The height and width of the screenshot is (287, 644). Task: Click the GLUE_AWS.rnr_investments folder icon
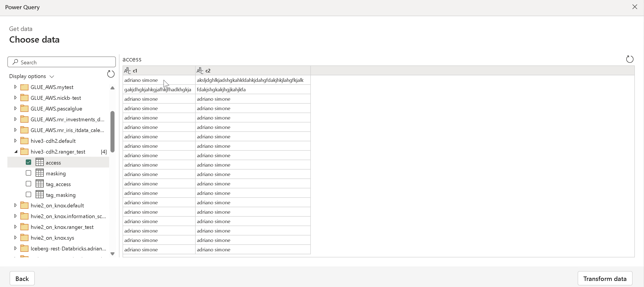point(24,119)
